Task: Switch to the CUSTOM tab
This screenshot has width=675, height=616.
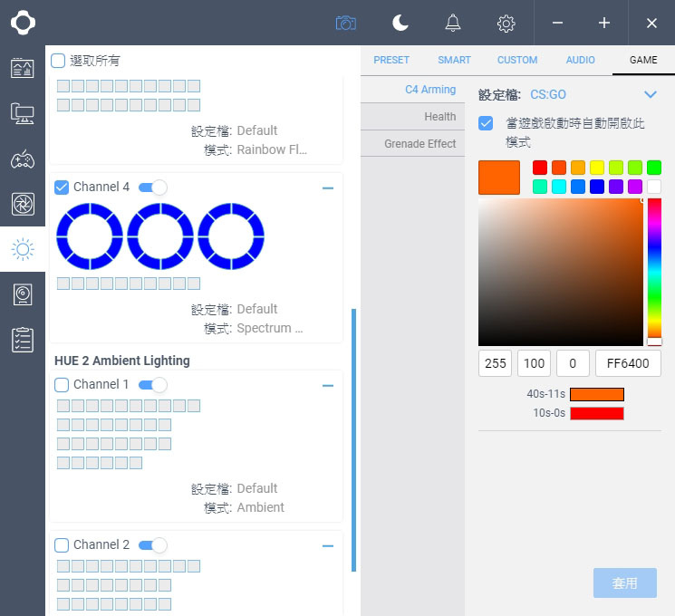Action: [517, 60]
